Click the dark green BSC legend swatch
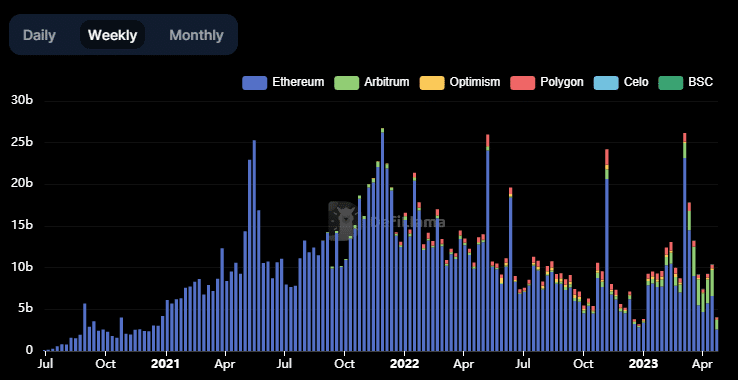The height and width of the screenshot is (380, 738). pos(671,82)
